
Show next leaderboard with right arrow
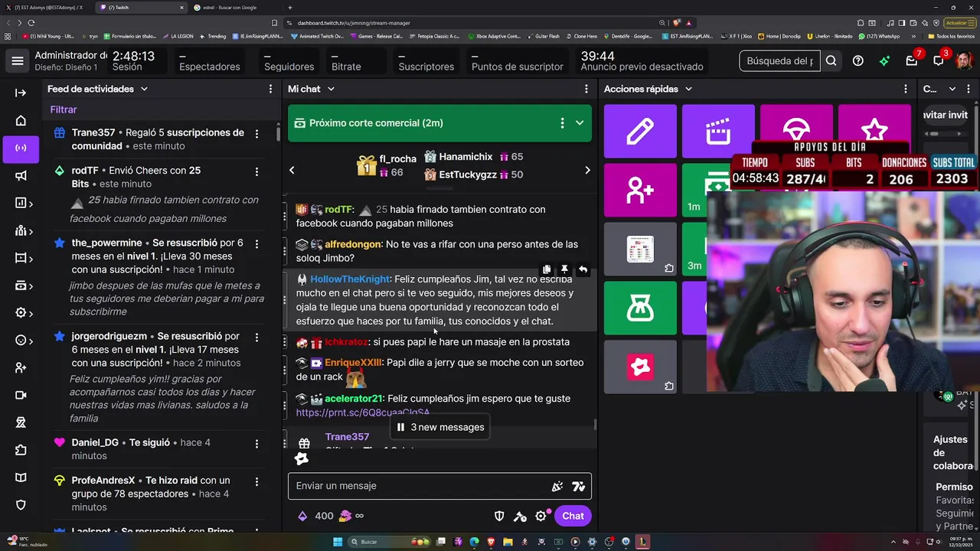[587, 170]
